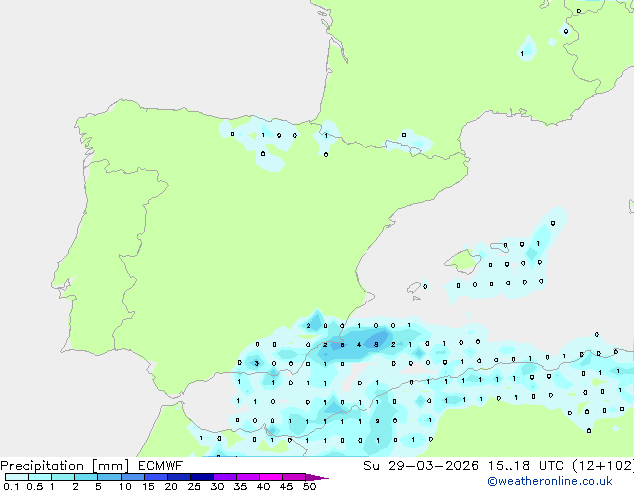Select the 45–50 mm legend color swatch
Screen dimensions: 634x490
tap(294, 477)
